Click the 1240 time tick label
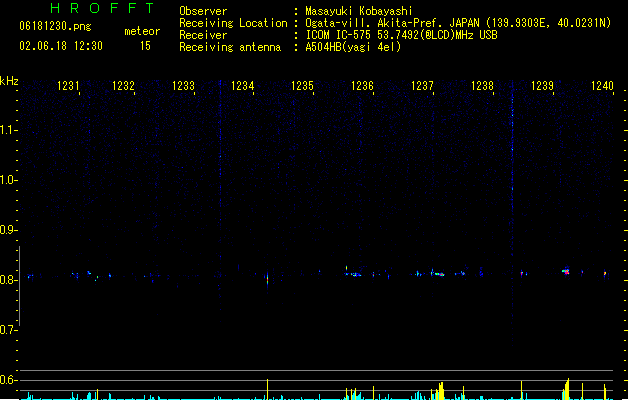Viewport: 629px width, 400px height. point(602,86)
